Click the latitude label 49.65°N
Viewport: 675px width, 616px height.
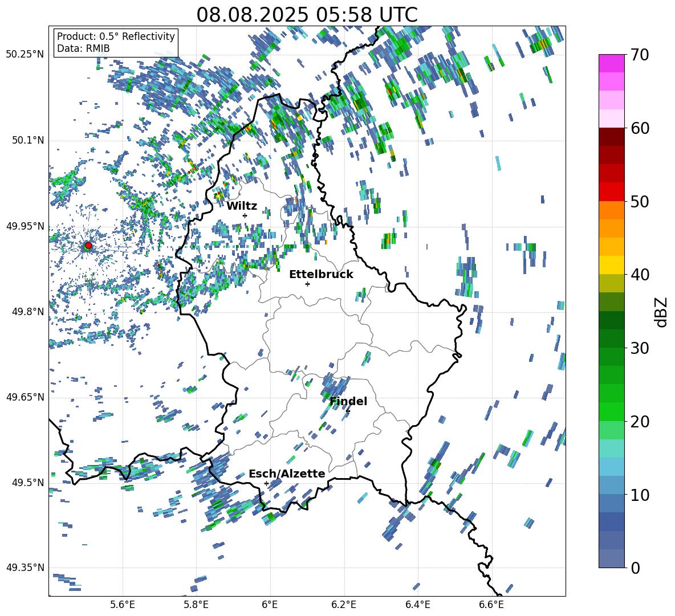click(x=25, y=397)
